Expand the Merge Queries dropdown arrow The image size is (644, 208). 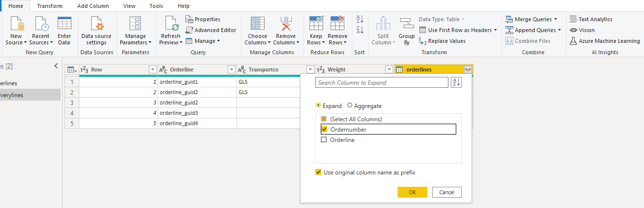(555, 19)
